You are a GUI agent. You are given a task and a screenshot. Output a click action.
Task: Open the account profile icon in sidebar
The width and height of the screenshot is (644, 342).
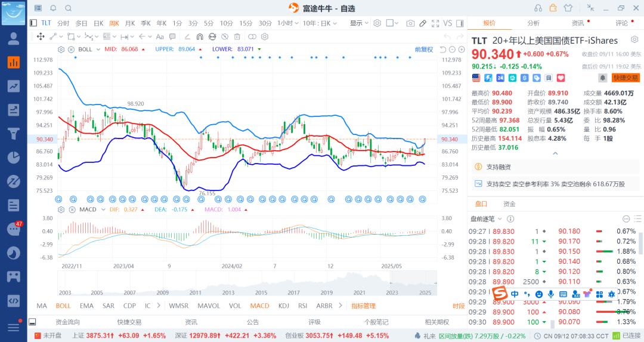(x=14, y=39)
